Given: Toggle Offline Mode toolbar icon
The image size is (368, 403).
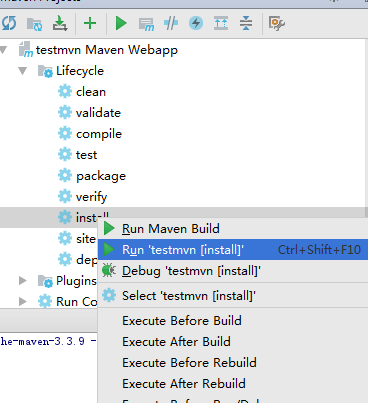Looking at the screenshot, I should (x=171, y=23).
